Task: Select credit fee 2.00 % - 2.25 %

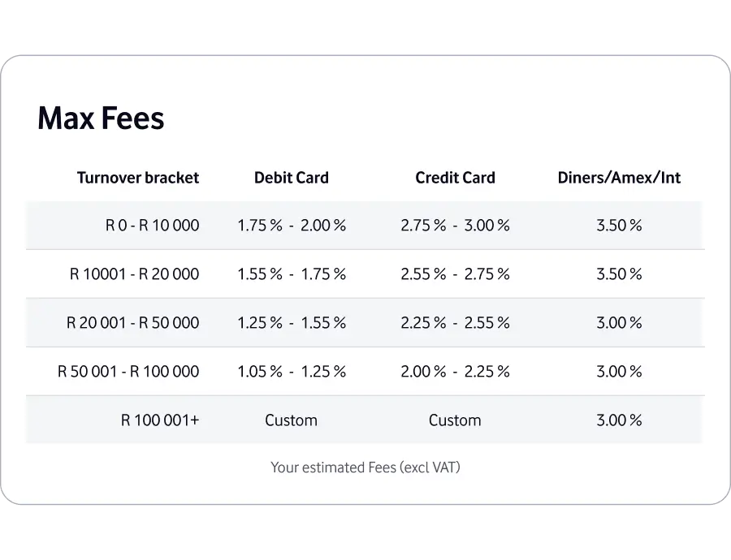Action: click(x=455, y=372)
